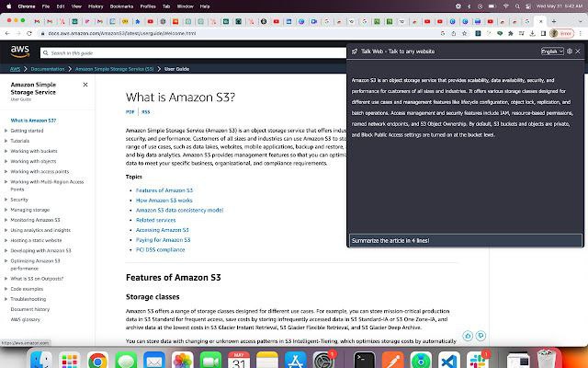Screen dimensions: 588x368
Task: Click the thumbs up feedback icon
Action: (468, 335)
